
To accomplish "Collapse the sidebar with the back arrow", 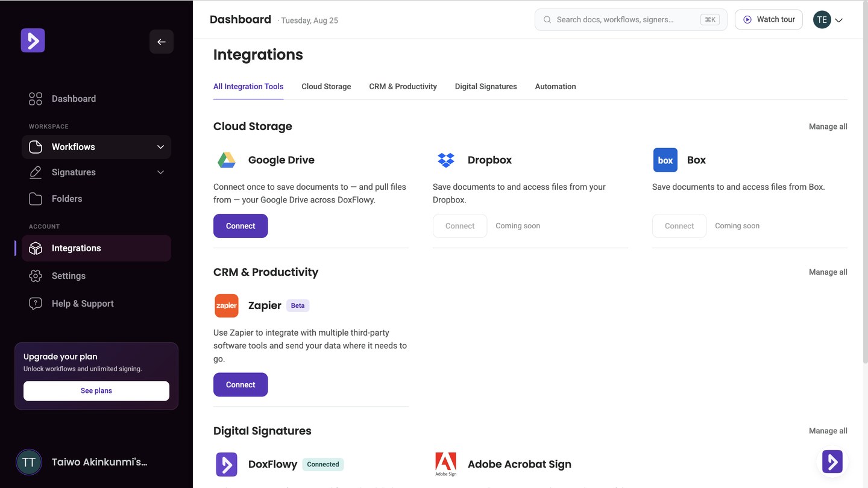I will 162,42.
